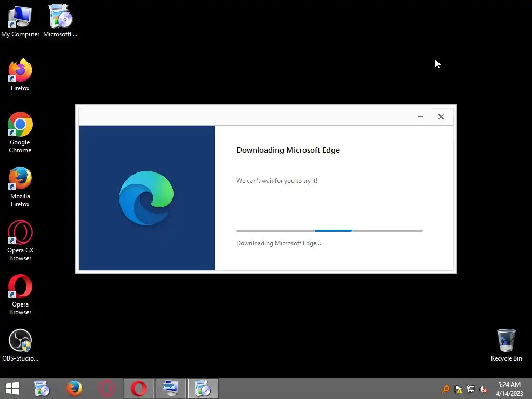The width and height of the screenshot is (532, 399).
Task: Switch to red Opera Browser taskbar button
Action: (138, 389)
